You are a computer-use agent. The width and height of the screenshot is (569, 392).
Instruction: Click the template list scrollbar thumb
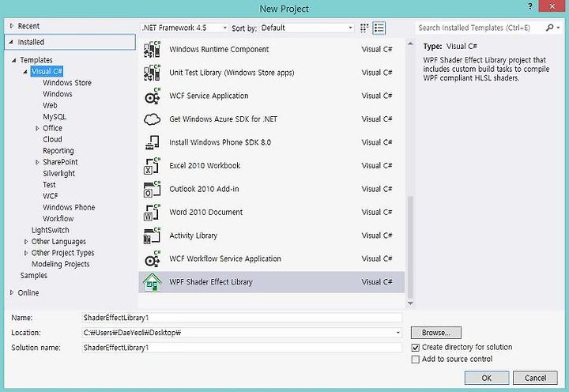[410, 246]
